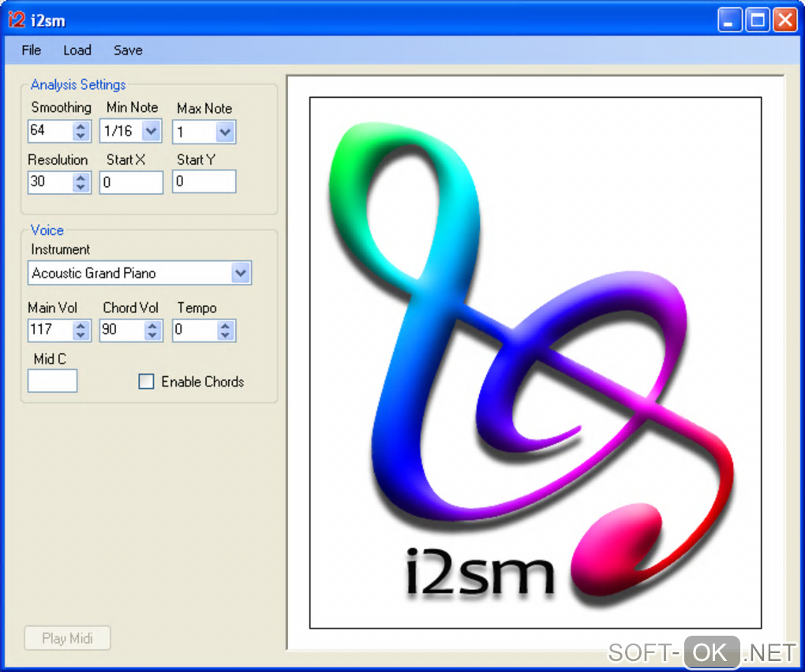Image resolution: width=805 pixels, height=672 pixels.
Task: Open the Save menu
Action: [x=128, y=50]
